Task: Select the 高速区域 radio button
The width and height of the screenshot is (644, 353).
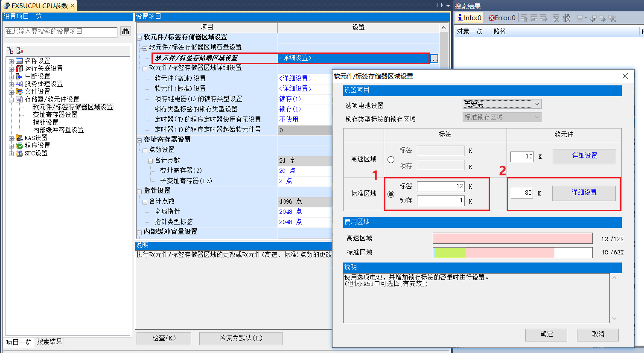Action: pos(391,159)
